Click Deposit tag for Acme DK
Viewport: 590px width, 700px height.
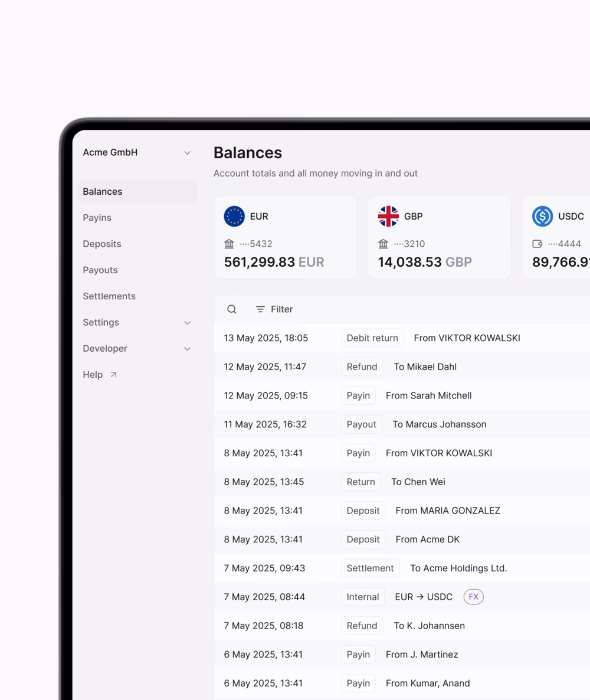tap(363, 539)
